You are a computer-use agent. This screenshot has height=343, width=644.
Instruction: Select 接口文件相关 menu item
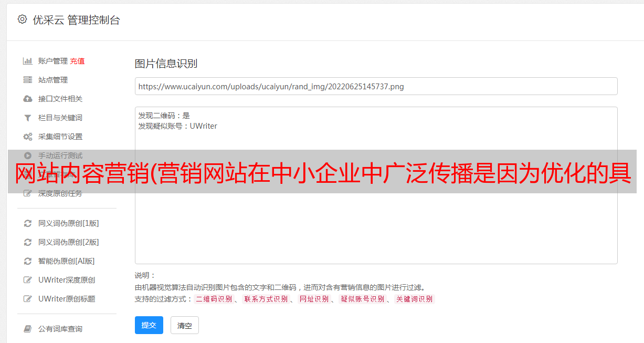click(60, 99)
